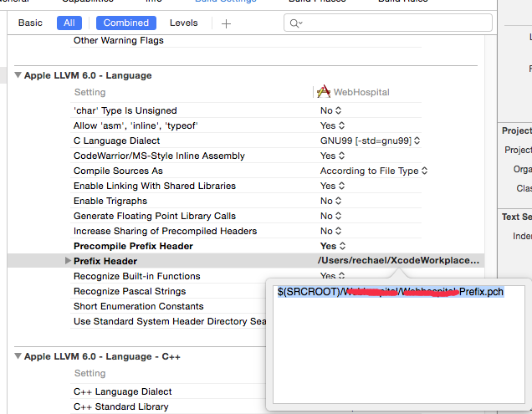Open Generate Floating Point Library Calls popup
The height and width of the screenshot is (414, 532).
(x=330, y=216)
